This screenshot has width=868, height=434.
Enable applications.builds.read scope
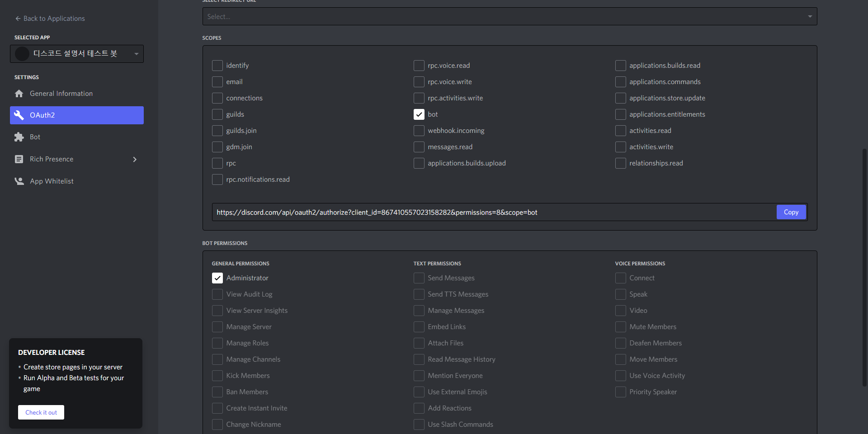pyautogui.click(x=621, y=66)
